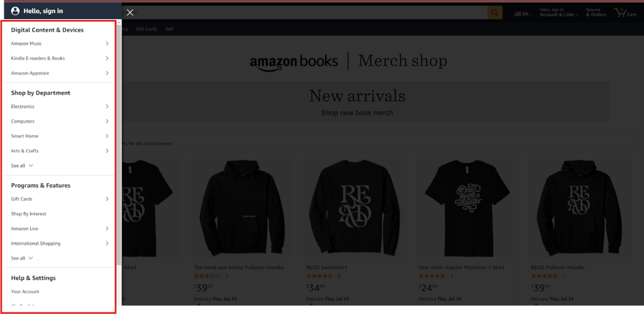Click the Gift Cards chevron arrow
Image resolution: width=644 pixels, height=314 pixels.
point(108,199)
